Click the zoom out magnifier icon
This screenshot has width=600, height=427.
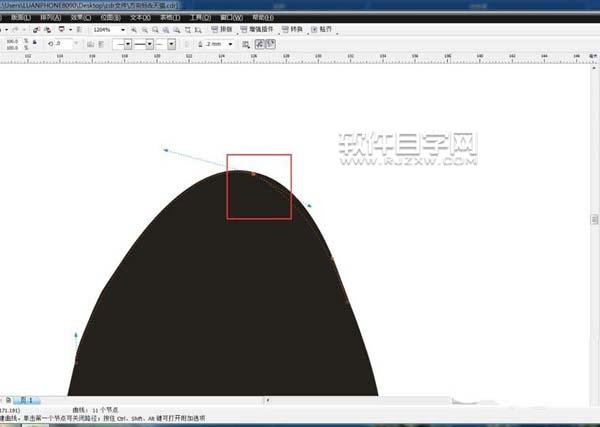(x=145, y=30)
